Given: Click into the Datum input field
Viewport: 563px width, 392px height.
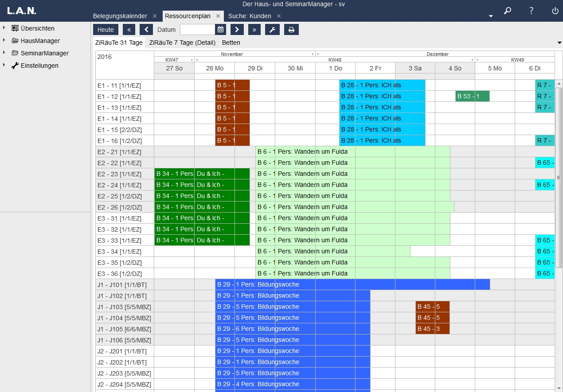Looking at the screenshot, I should 197,30.
